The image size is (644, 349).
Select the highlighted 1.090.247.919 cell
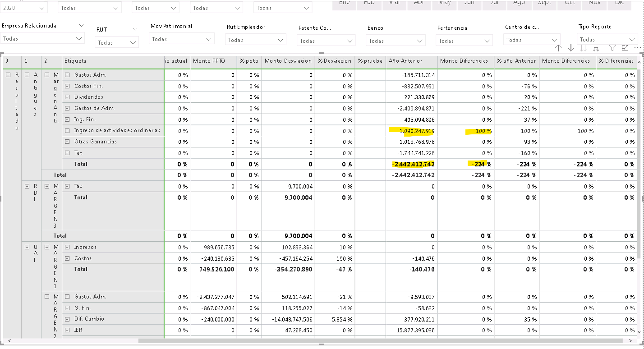(x=411, y=131)
